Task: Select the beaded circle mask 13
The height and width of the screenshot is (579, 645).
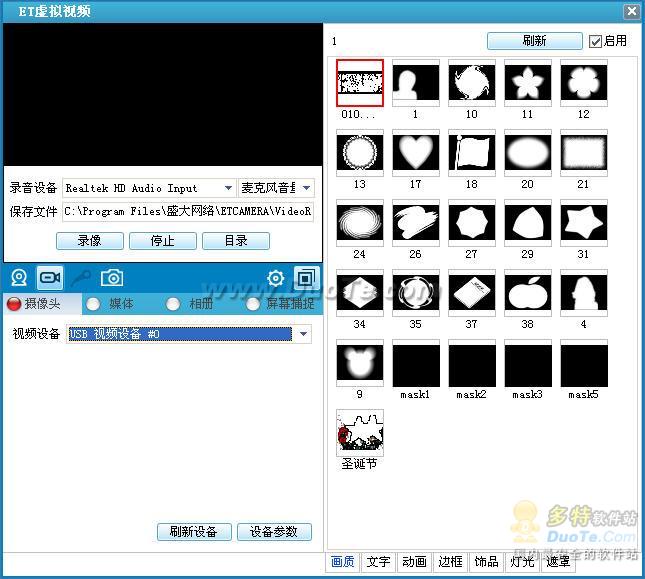Action: tap(360, 153)
